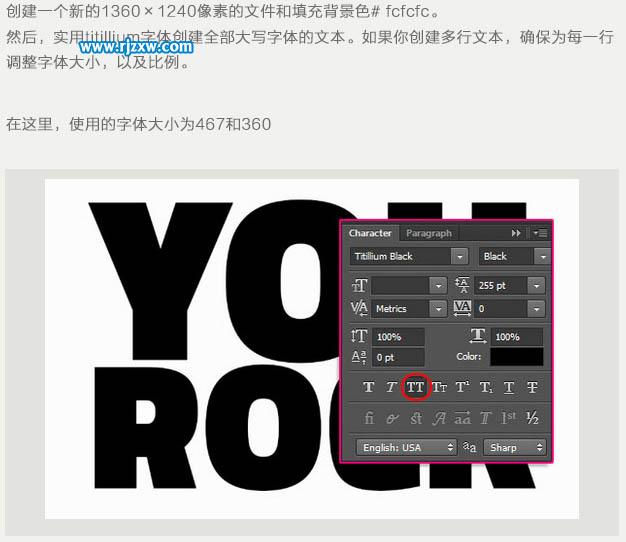Expand the leading dropdown arrow
Image resolution: width=626 pixels, height=542 pixels.
pos(536,286)
